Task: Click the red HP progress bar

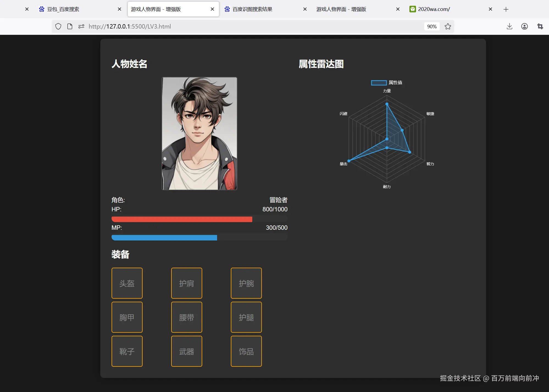Action: click(181, 219)
